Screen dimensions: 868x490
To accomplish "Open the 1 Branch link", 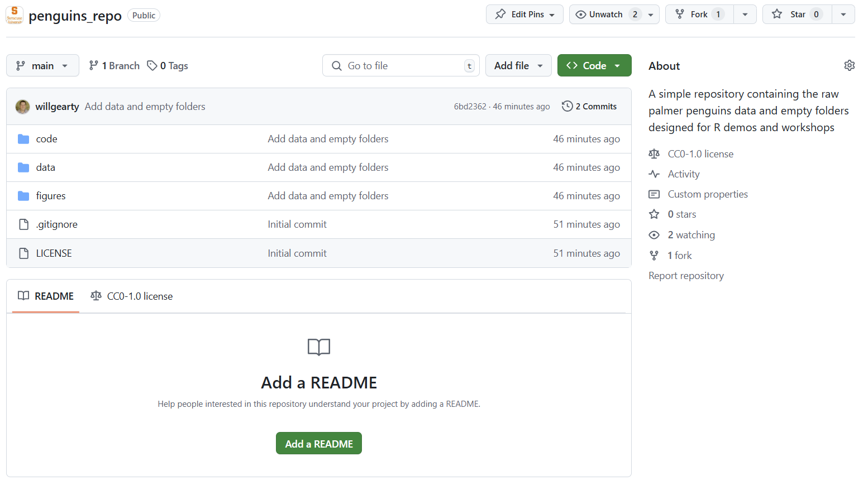I will 115,65.
